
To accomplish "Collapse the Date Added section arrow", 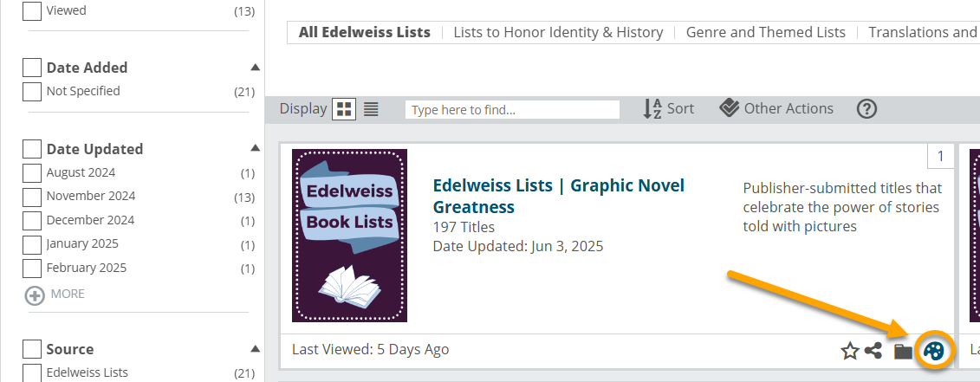I will click(255, 68).
